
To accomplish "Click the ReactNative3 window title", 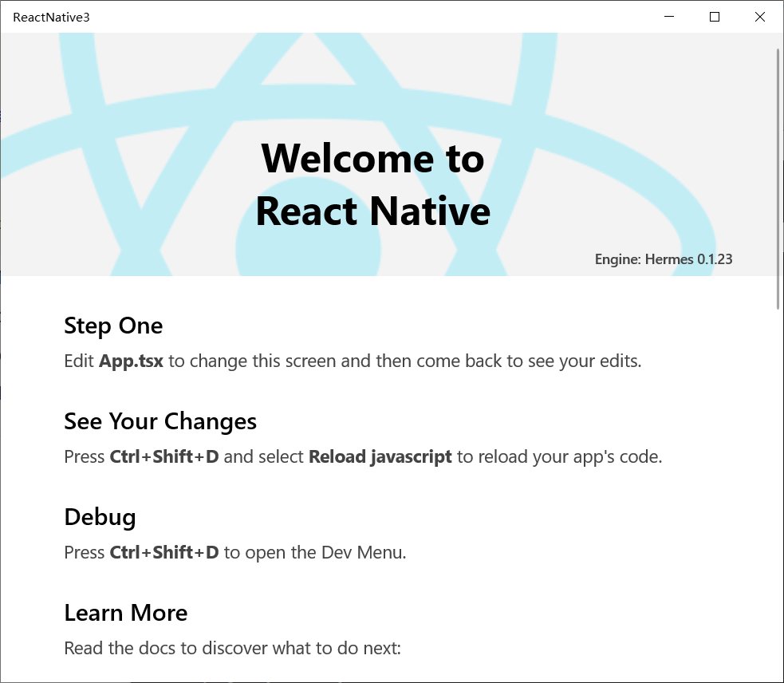I will [x=52, y=17].
